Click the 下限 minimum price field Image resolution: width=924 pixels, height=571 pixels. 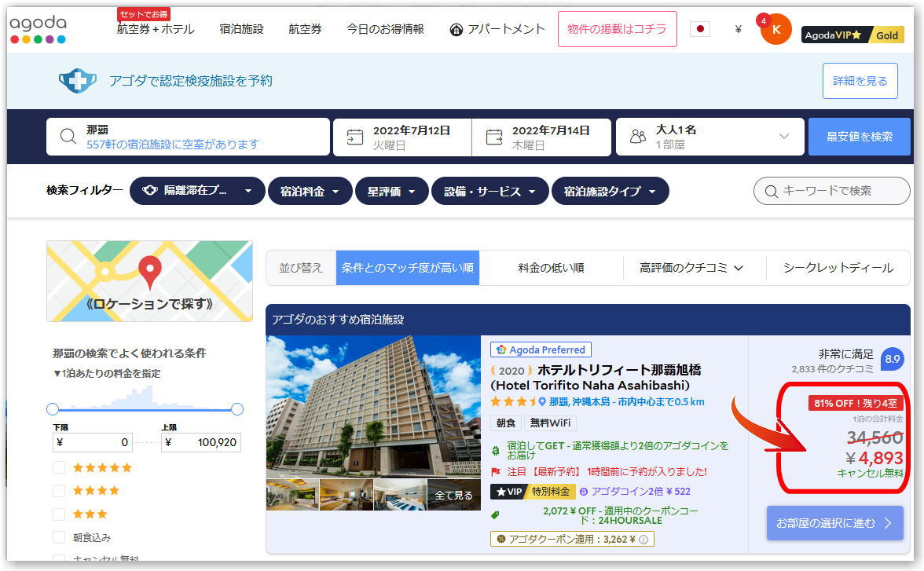click(92, 442)
